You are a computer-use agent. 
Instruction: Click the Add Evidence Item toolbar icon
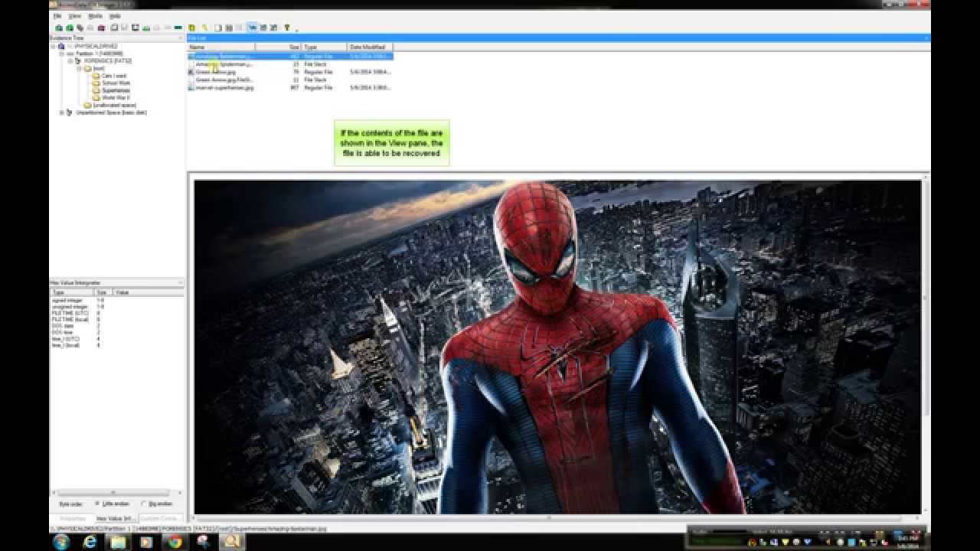(59, 28)
